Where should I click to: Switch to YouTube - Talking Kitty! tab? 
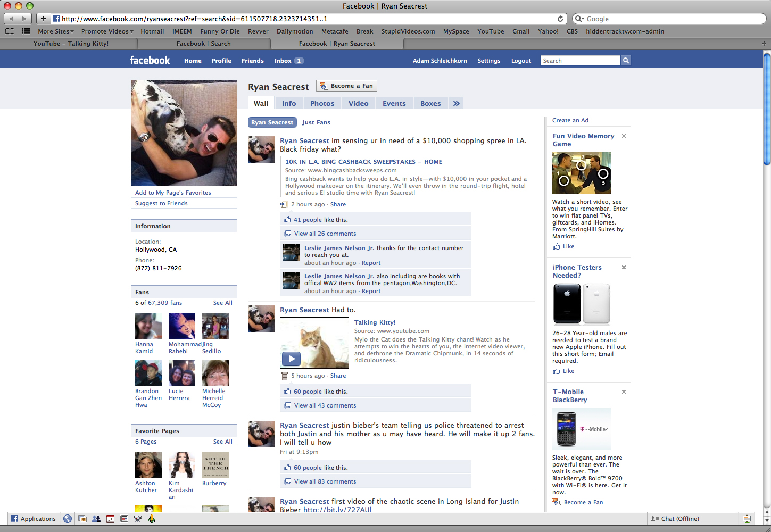click(x=71, y=44)
